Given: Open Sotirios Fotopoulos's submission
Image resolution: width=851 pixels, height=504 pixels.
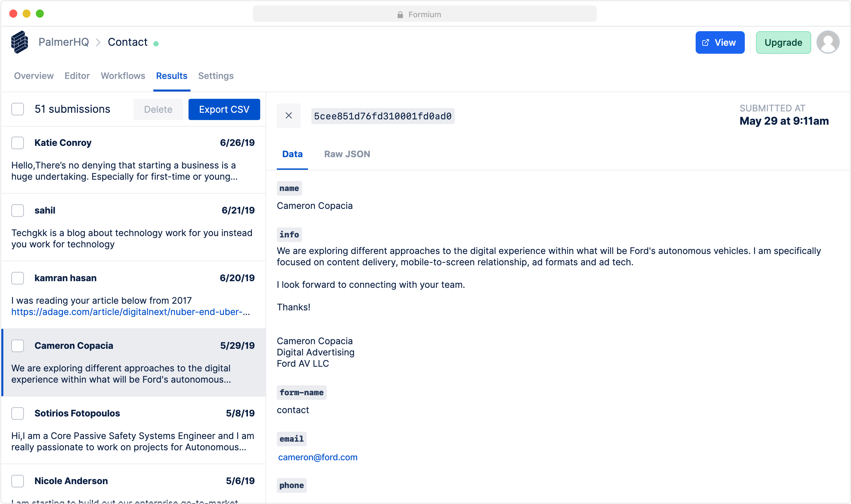Looking at the screenshot, I should [133, 430].
